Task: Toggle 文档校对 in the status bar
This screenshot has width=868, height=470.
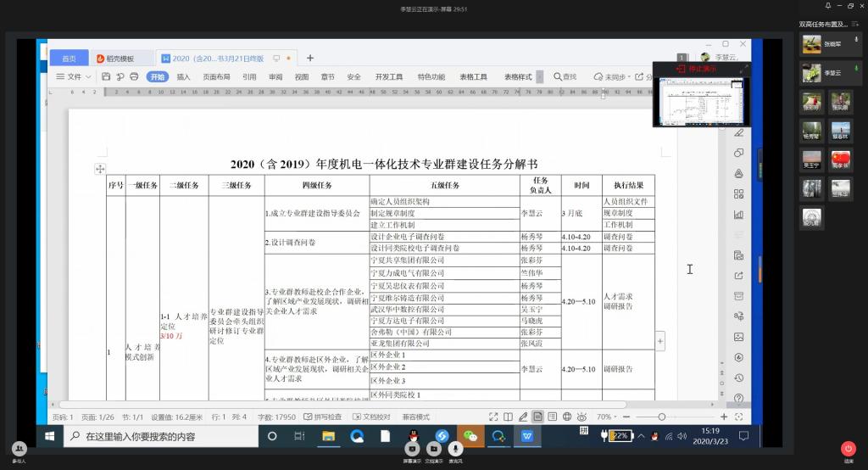Action: click(x=370, y=417)
